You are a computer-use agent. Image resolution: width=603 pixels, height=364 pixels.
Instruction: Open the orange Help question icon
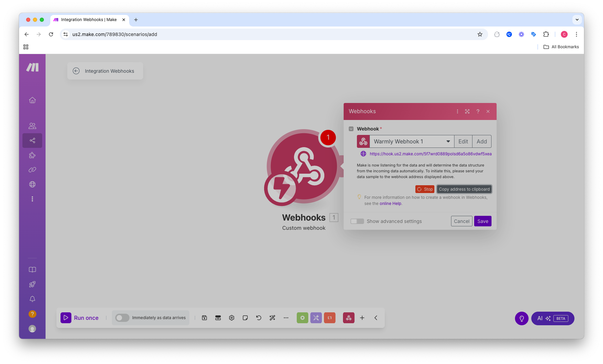click(x=32, y=314)
